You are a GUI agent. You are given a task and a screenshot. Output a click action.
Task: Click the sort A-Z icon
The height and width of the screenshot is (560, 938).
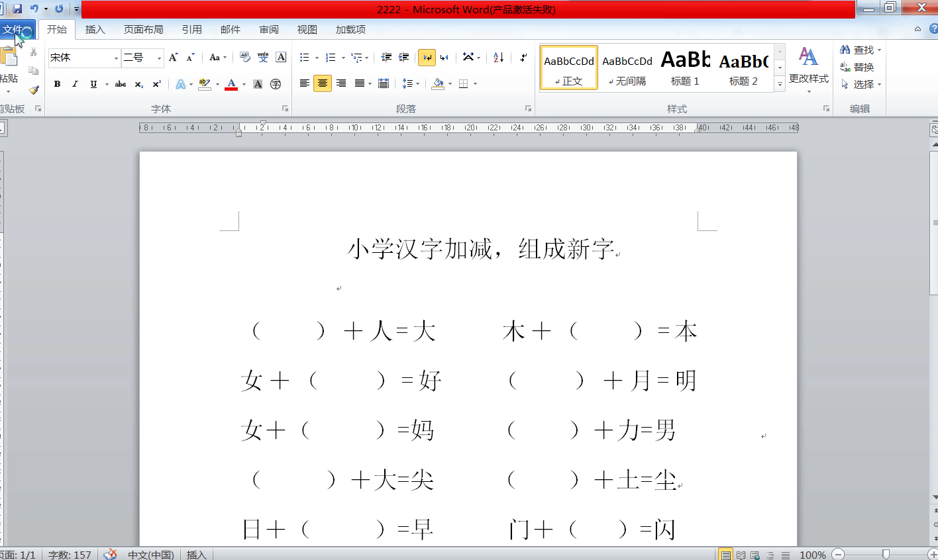[x=499, y=58]
